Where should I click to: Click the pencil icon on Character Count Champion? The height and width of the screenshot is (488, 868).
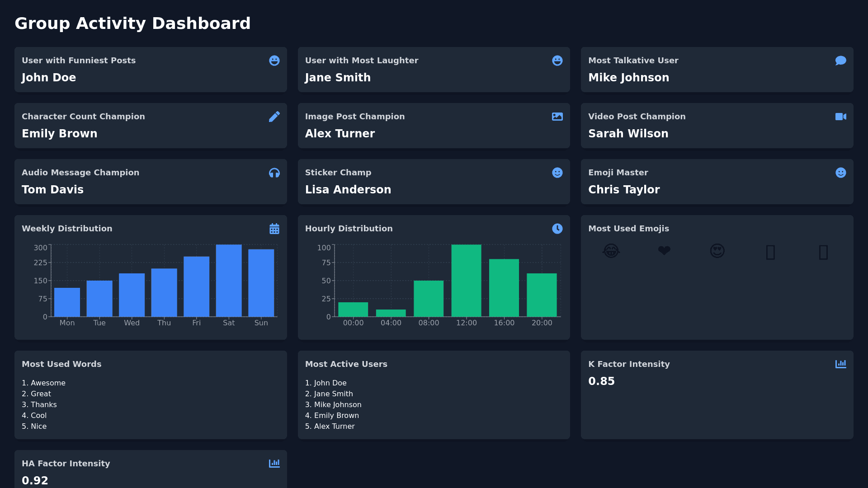coord(274,117)
